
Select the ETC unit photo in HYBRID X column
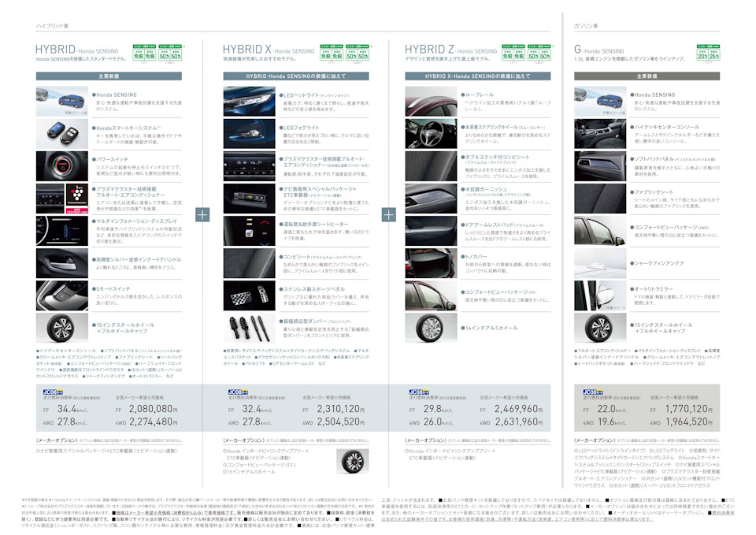tap(250, 199)
